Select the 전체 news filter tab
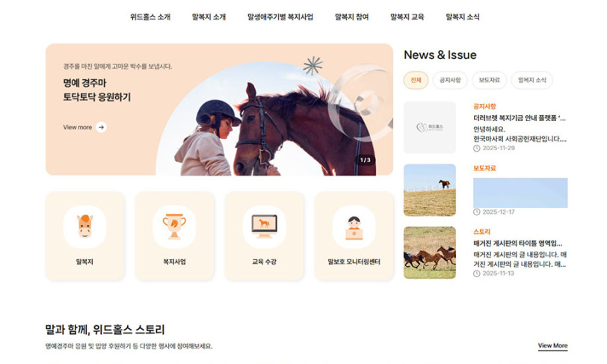Image resolution: width=607 pixels, height=364 pixels. [416, 80]
